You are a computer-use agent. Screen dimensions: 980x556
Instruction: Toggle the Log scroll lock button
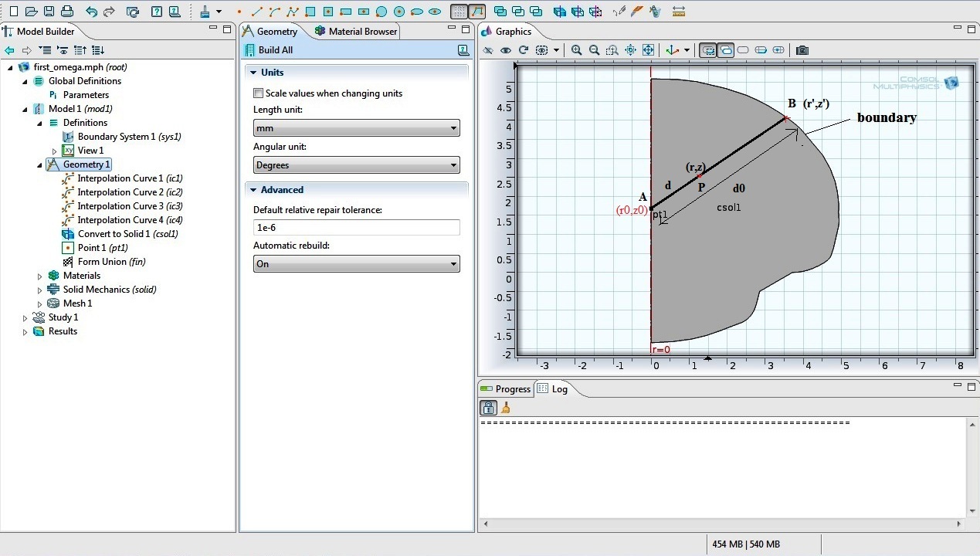pos(488,408)
